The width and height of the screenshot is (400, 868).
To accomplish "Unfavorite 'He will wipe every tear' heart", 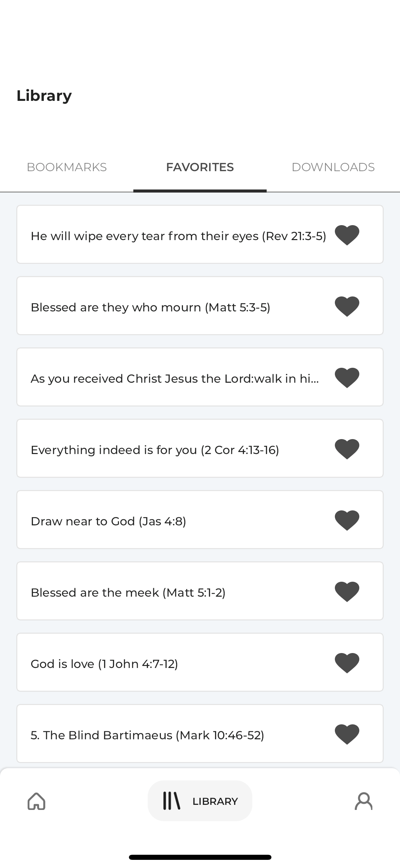I will [347, 235].
